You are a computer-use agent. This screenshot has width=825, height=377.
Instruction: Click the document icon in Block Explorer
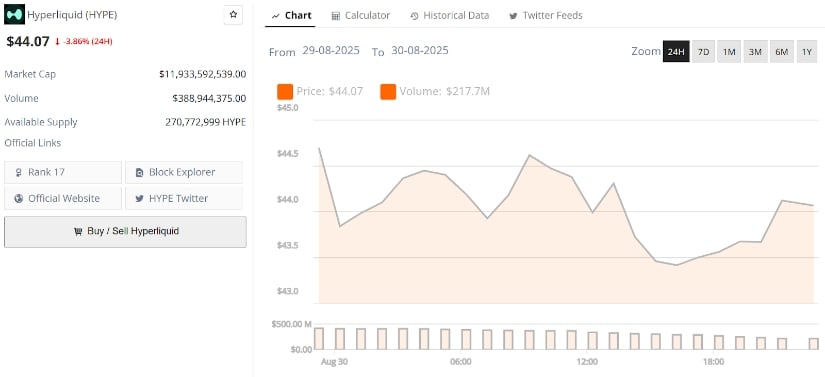(x=139, y=172)
